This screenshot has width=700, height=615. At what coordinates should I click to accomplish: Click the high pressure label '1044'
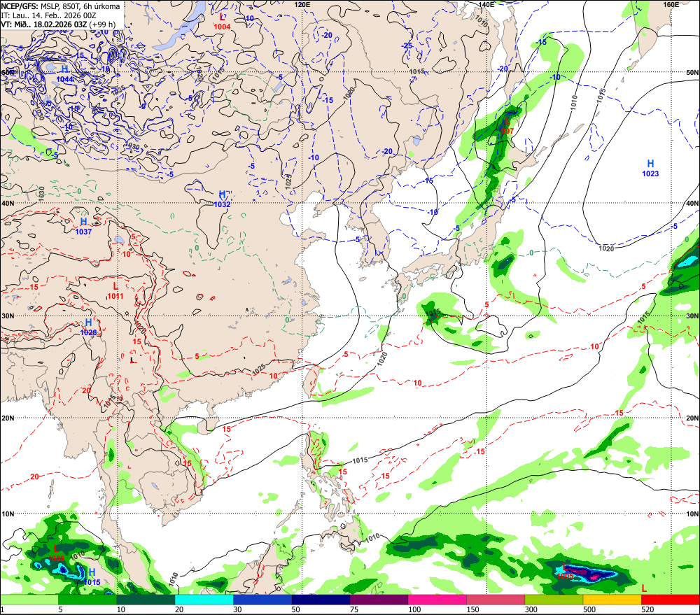(x=65, y=80)
